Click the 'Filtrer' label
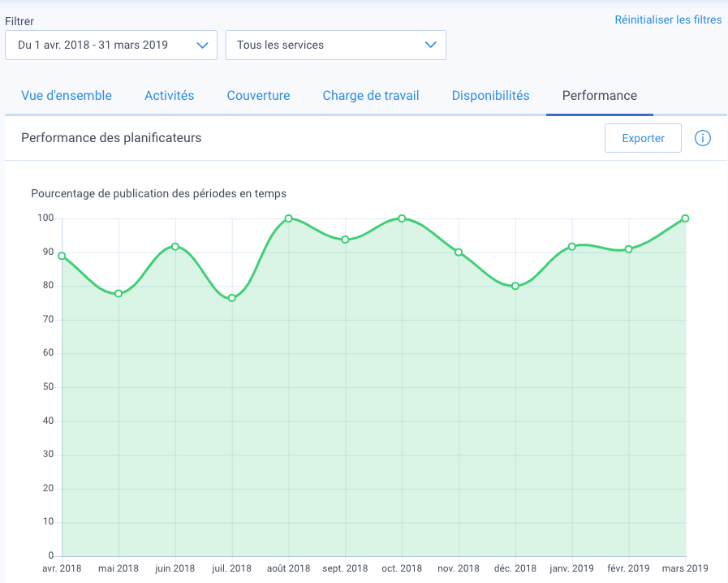This screenshot has width=728, height=583. [19, 21]
